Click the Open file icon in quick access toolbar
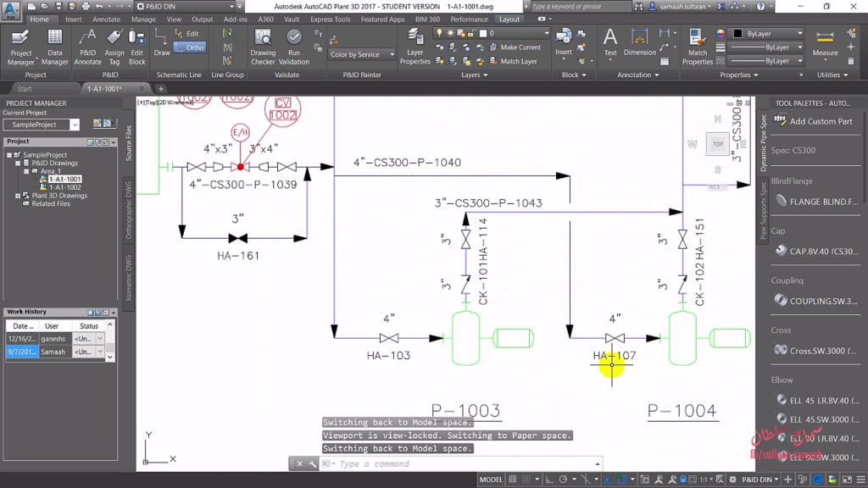This screenshot has height=488, width=868. (x=45, y=6)
